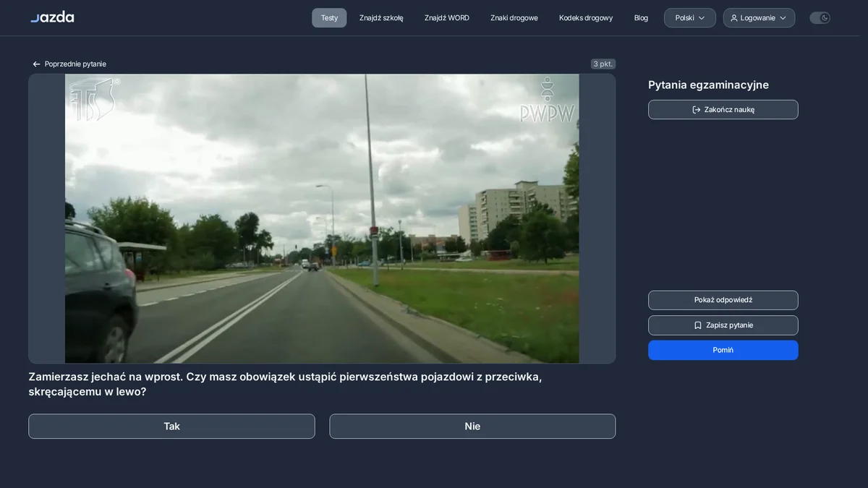Expand the Polski language dropdown
Viewport: 868px width, 488px height.
(x=690, y=18)
